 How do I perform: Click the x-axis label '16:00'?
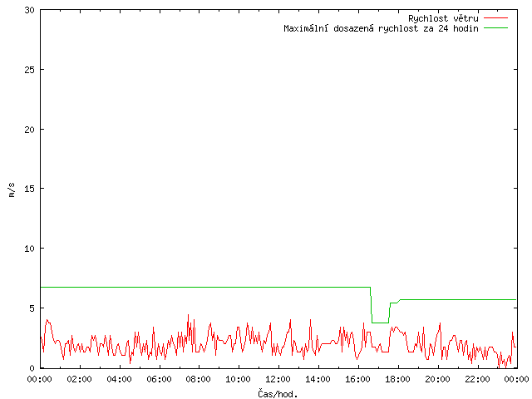pyautogui.click(x=357, y=379)
